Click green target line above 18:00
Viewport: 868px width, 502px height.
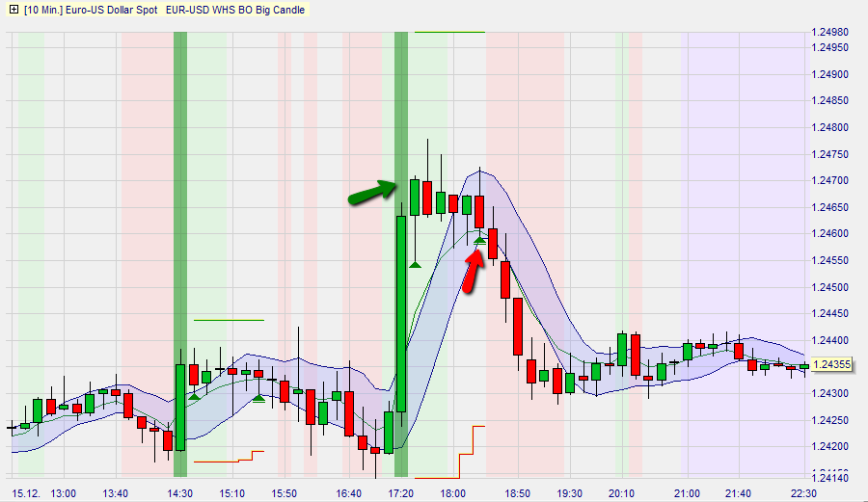[x=450, y=33]
